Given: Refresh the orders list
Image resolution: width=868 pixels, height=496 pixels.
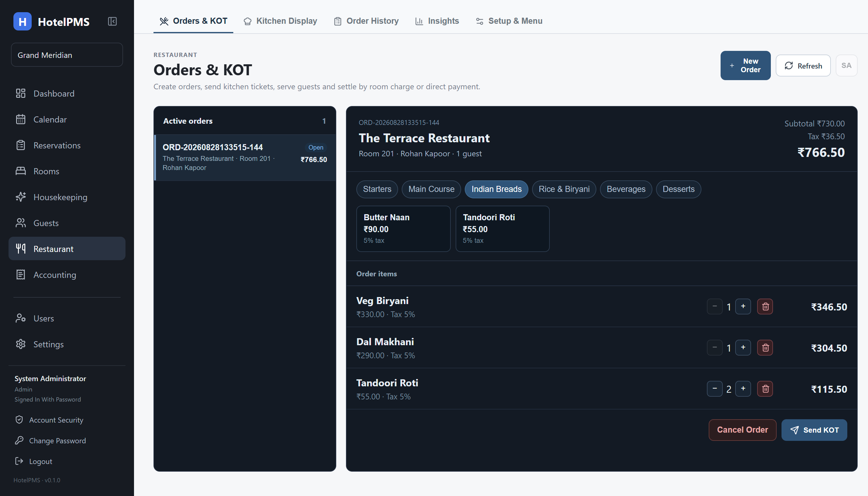Looking at the screenshot, I should (x=803, y=66).
